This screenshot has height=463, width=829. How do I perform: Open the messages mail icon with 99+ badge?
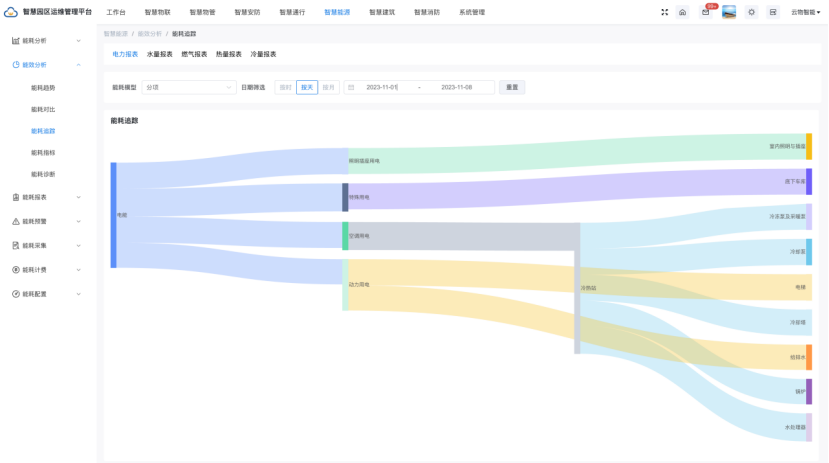coord(705,12)
